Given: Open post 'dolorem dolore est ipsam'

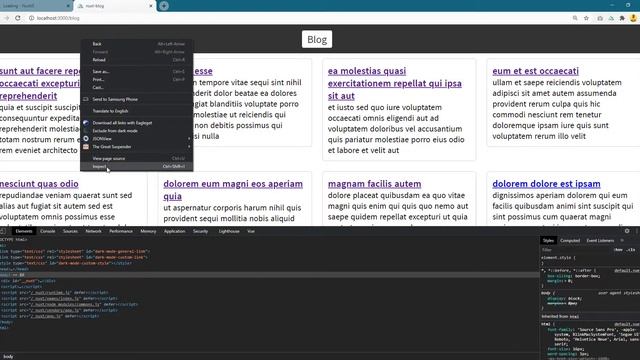Looking at the screenshot, I should (x=546, y=184).
